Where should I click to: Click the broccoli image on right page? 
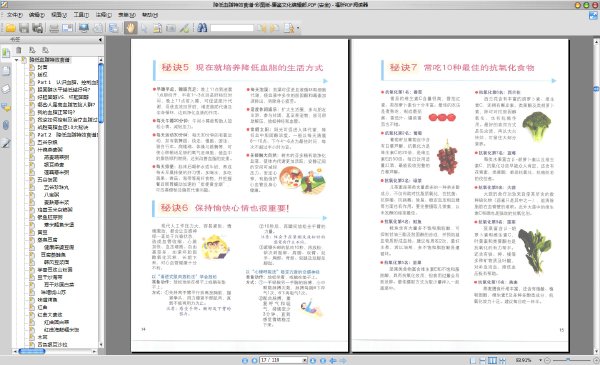pos(536,126)
